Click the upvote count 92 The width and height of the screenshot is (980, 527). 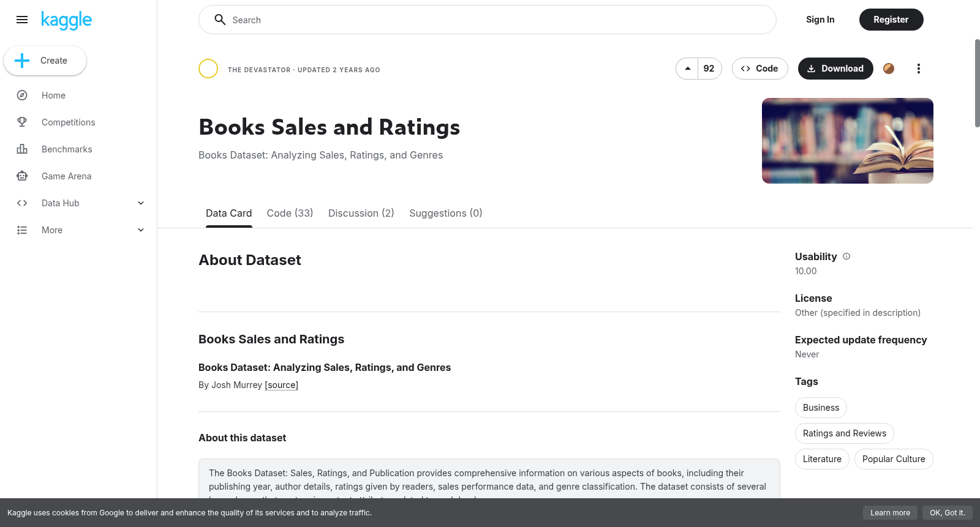pos(709,69)
